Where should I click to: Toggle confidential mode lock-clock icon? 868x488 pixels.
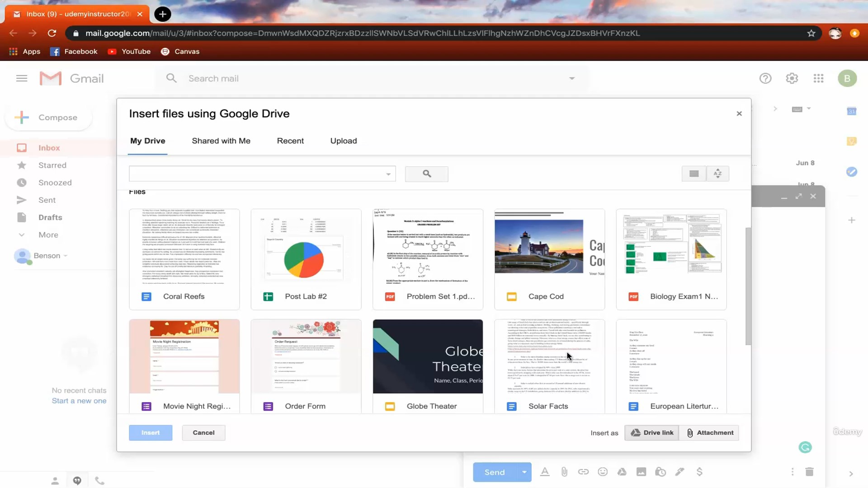click(660, 472)
